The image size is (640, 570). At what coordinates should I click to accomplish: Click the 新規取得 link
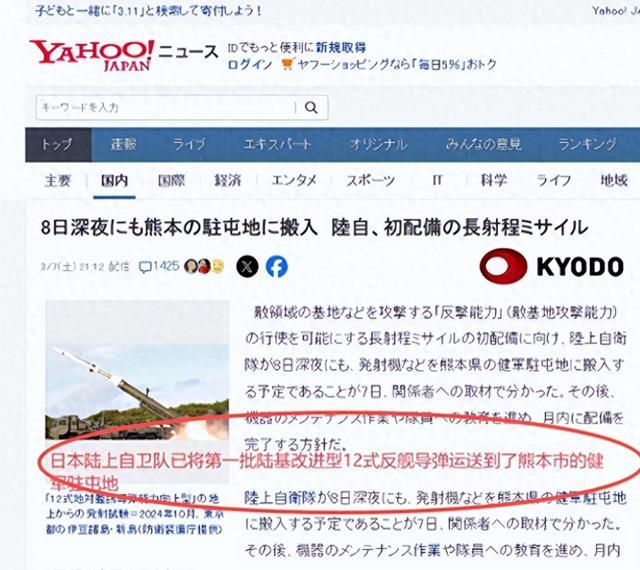pos(341,48)
